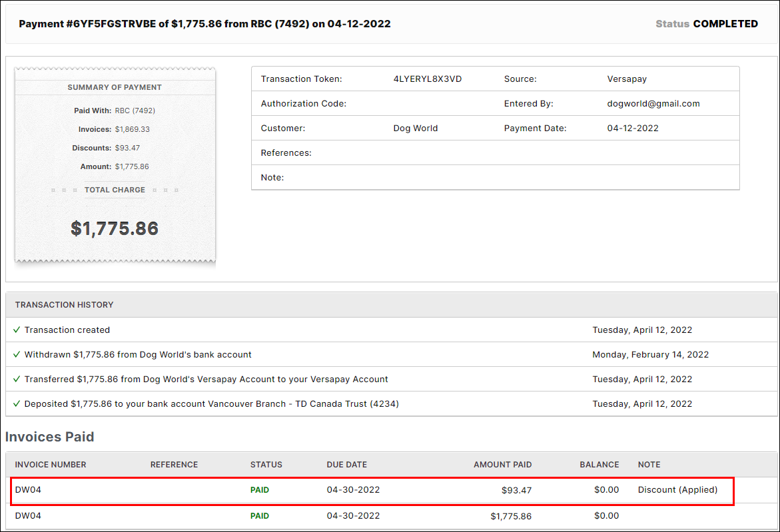Click the '$93.47' amount paid cell
780x532 pixels.
pos(516,490)
